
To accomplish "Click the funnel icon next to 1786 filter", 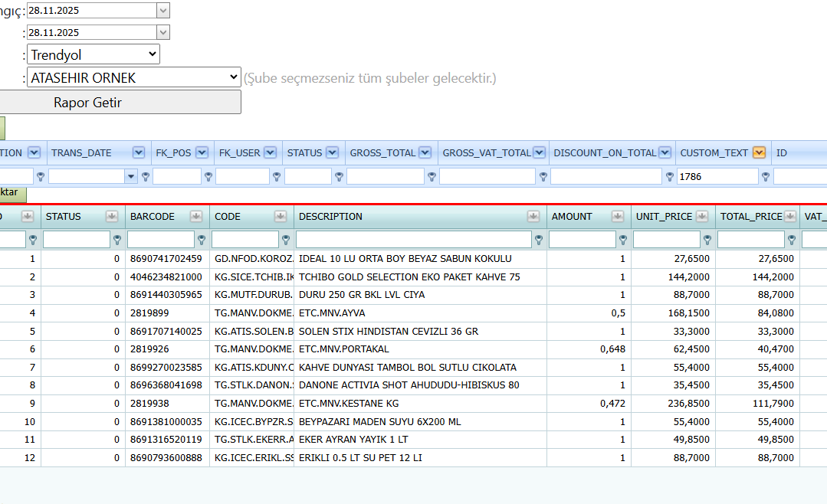I will tap(765, 177).
